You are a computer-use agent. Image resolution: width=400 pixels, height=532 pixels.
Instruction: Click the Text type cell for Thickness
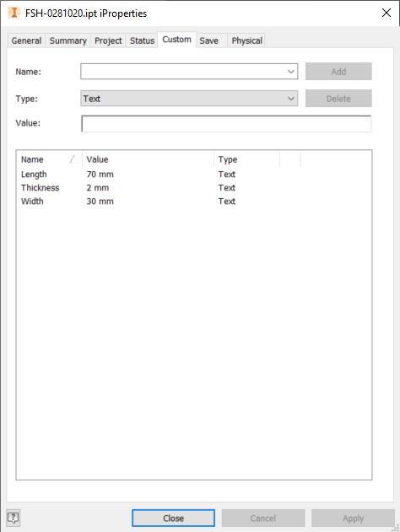[x=227, y=188]
